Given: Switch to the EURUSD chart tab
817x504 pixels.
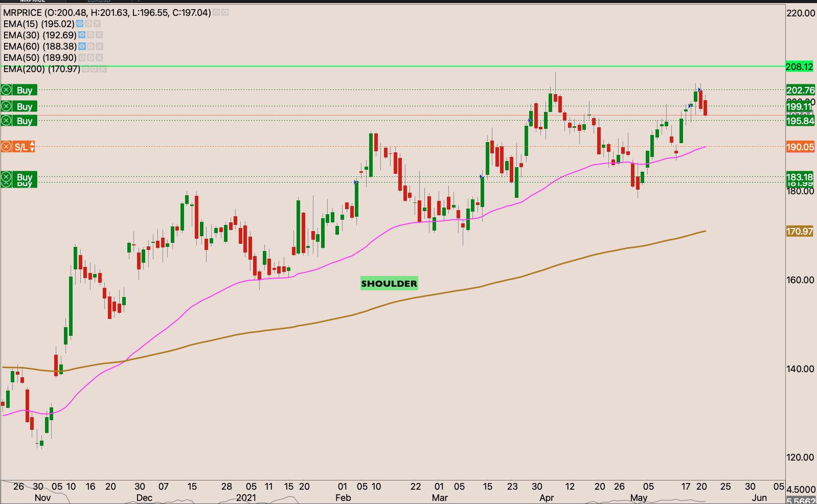Looking at the screenshot, I should 99,1.
